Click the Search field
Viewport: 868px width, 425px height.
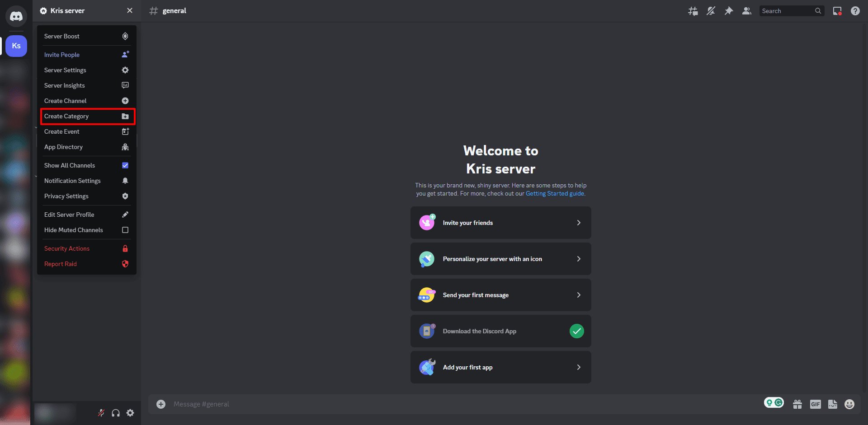(792, 11)
